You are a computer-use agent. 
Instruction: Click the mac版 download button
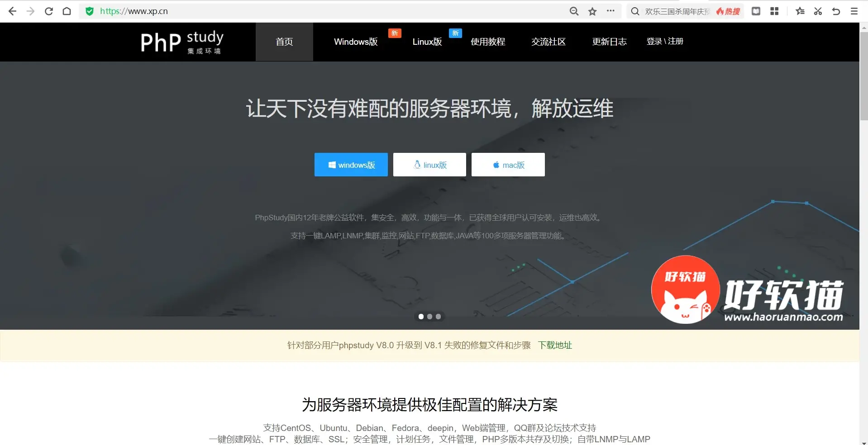(508, 165)
